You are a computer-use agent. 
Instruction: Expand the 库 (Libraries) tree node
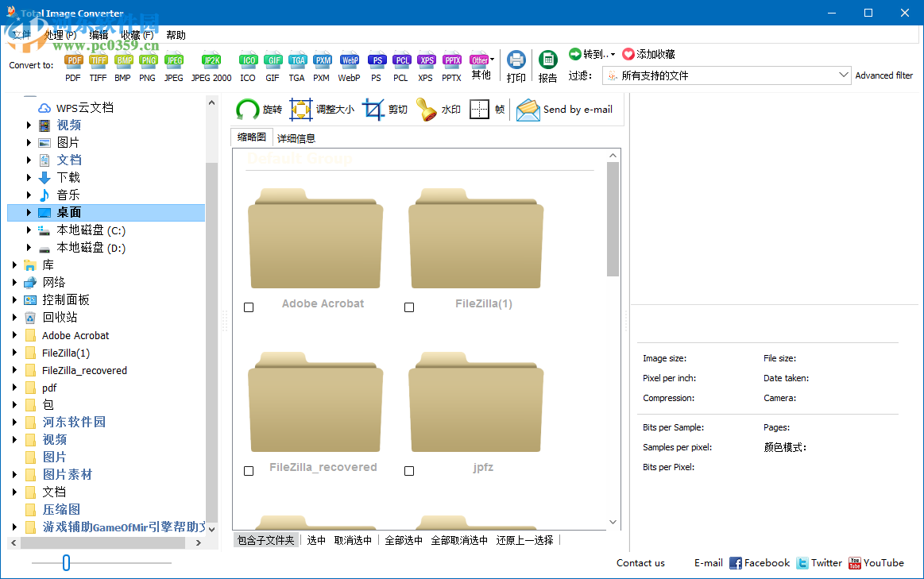[x=15, y=265]
